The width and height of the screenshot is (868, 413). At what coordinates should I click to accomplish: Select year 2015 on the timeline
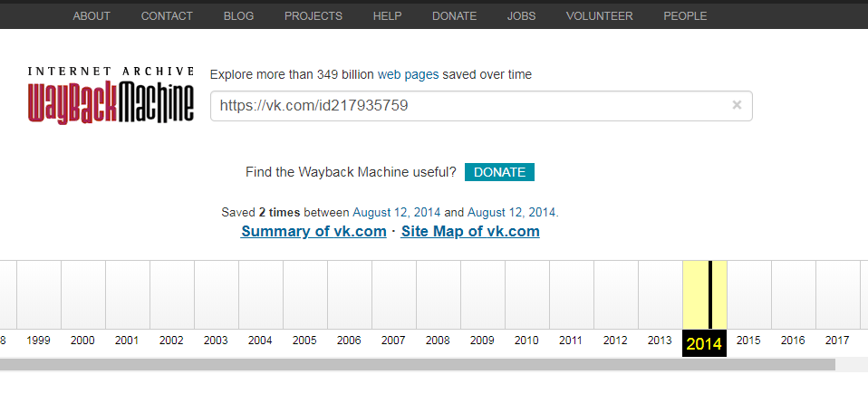(x=748, y=341)
